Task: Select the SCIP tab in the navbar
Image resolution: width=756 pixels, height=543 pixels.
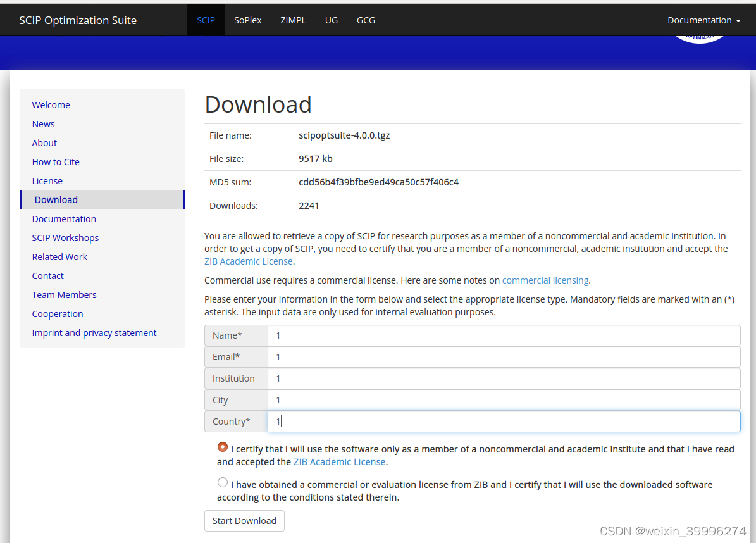Action: point(206,20)
